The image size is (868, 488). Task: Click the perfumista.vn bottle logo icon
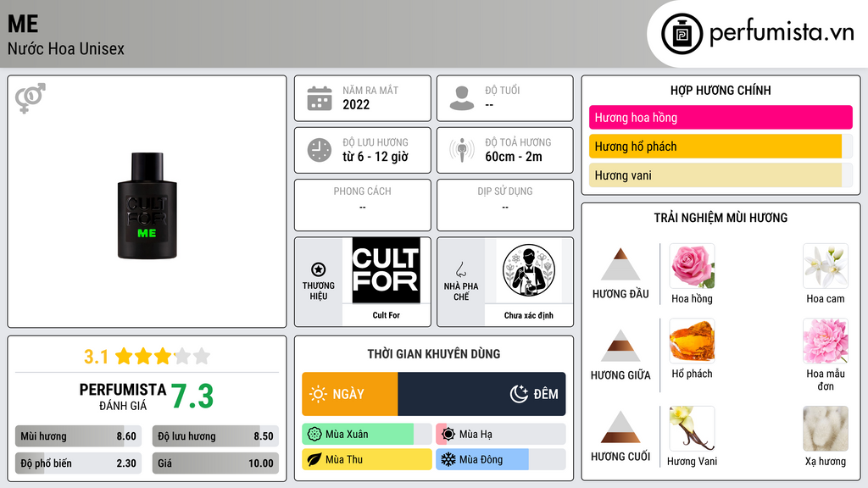682,34
